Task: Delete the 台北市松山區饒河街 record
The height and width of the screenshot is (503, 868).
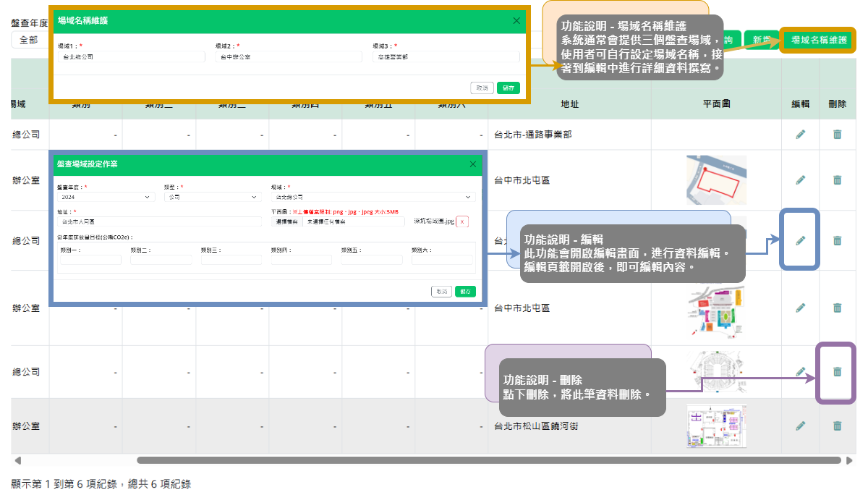Action: click(837, 426)
